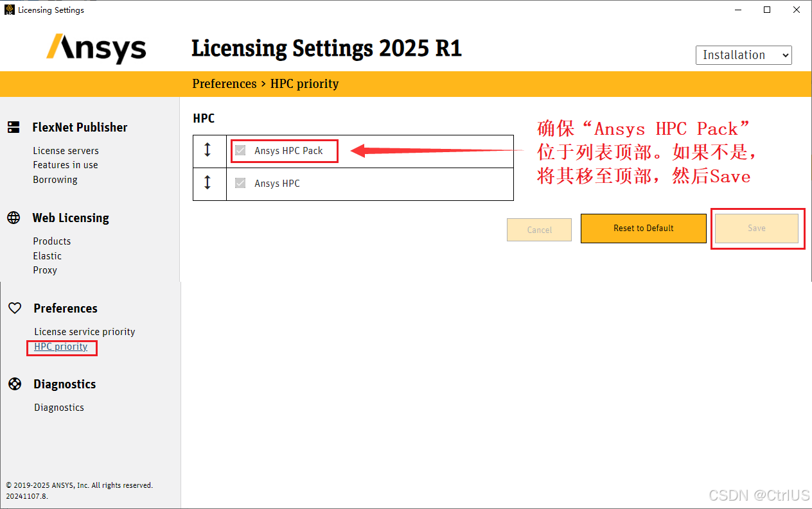Click the HPC section heading

click(204, 118)
